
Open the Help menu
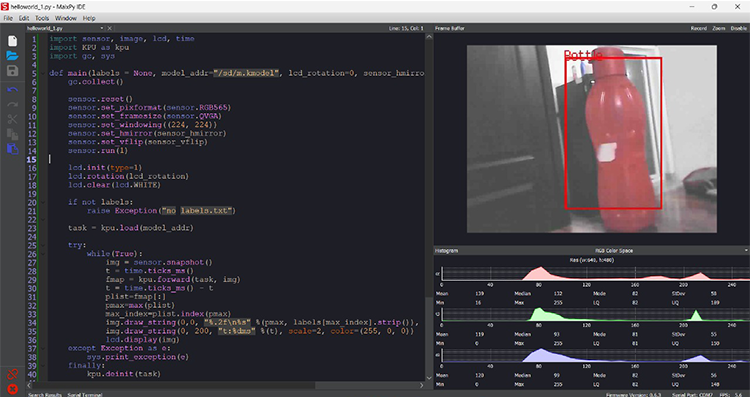(x=89, y=18)
